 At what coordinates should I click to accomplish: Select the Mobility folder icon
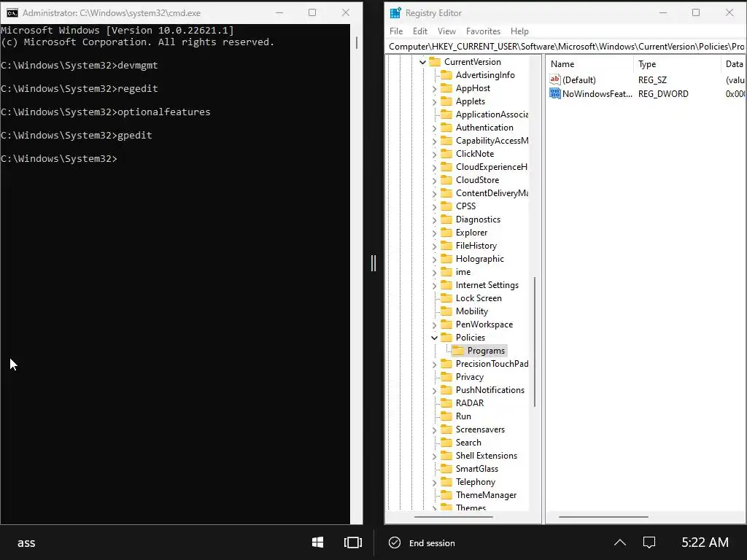point(446,311)
